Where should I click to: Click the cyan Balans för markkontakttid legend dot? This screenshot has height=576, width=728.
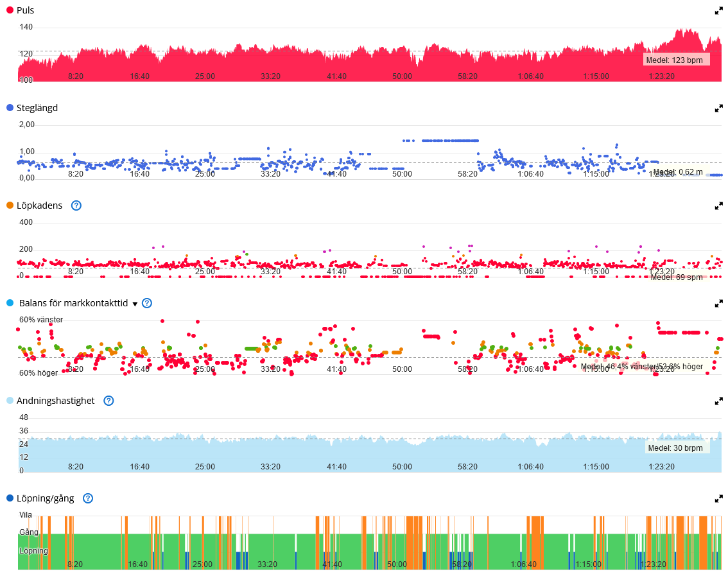click(x=10, y=303)
